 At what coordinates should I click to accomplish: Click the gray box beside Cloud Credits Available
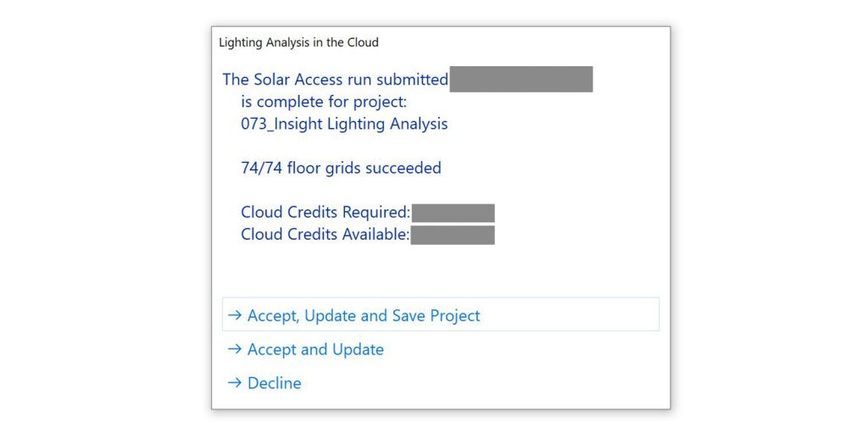point(453,235)
